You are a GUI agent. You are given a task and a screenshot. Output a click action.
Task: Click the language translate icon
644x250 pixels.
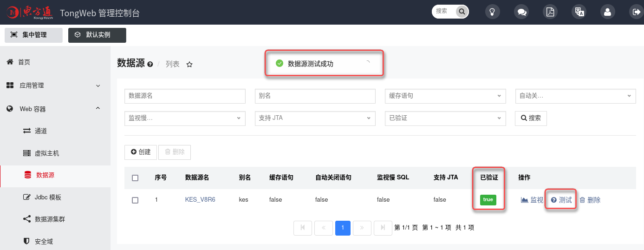coord(579,12)
